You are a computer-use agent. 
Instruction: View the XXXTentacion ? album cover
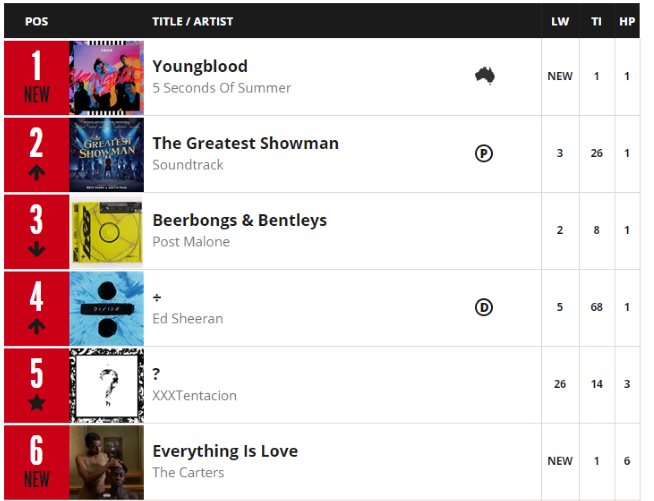pyautogui.click(x=107, y=385)
